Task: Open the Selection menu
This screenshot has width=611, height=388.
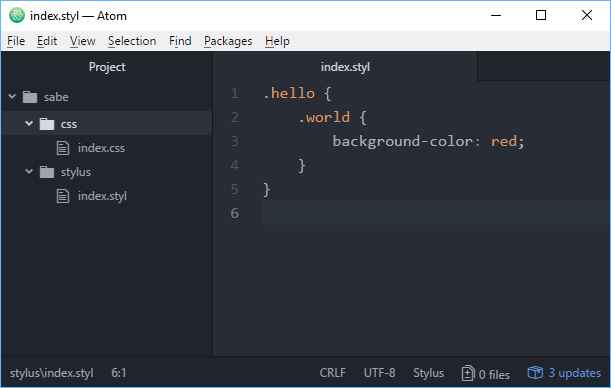Action: [x=132, y=41]
